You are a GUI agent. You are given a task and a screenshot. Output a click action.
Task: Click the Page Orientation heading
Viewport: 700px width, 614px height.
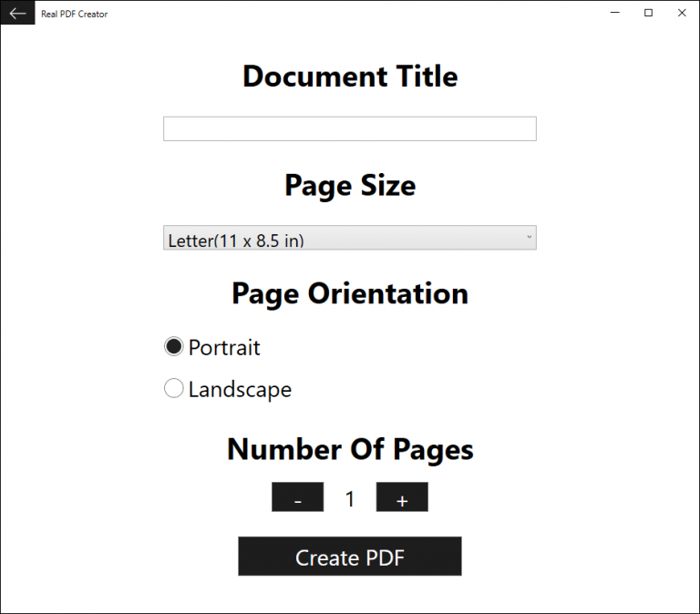coord(350,294)
